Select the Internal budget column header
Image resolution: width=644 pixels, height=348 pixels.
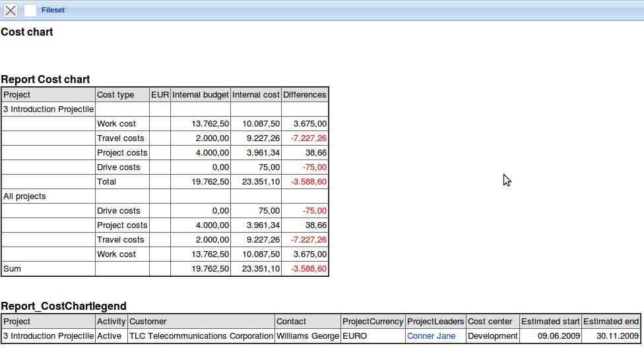(x=201, y=95)
